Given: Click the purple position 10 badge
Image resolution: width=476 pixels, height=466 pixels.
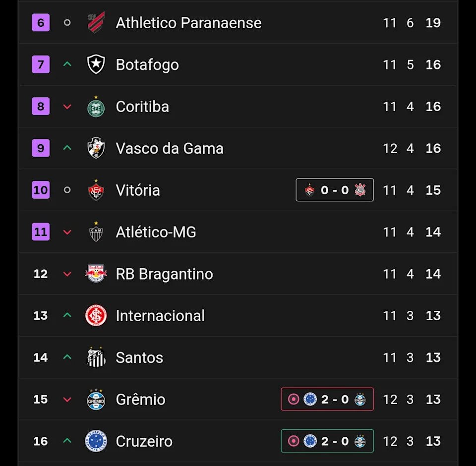Looking at the screenshot, I should coord(41,190).
